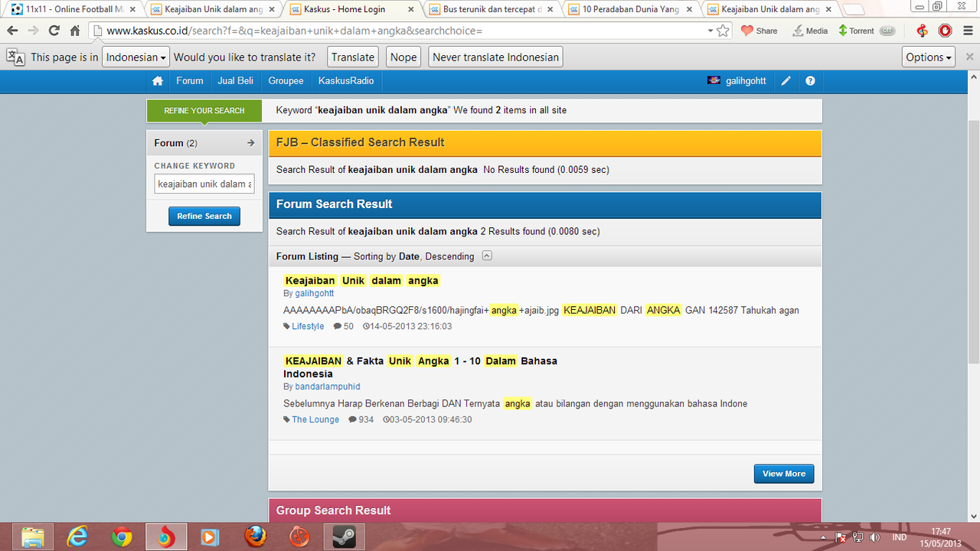Open the Lifestyle category tag

[308, 326]
